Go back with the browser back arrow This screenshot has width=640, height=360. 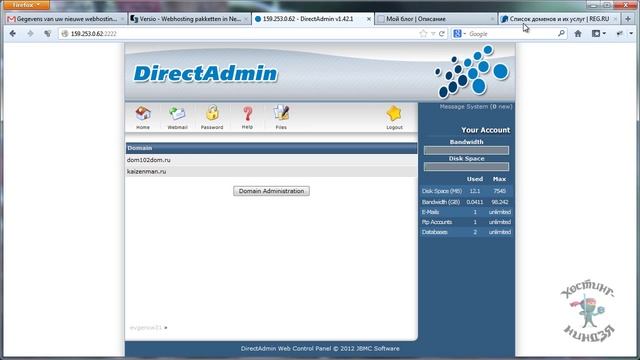(x=13, y=33)
